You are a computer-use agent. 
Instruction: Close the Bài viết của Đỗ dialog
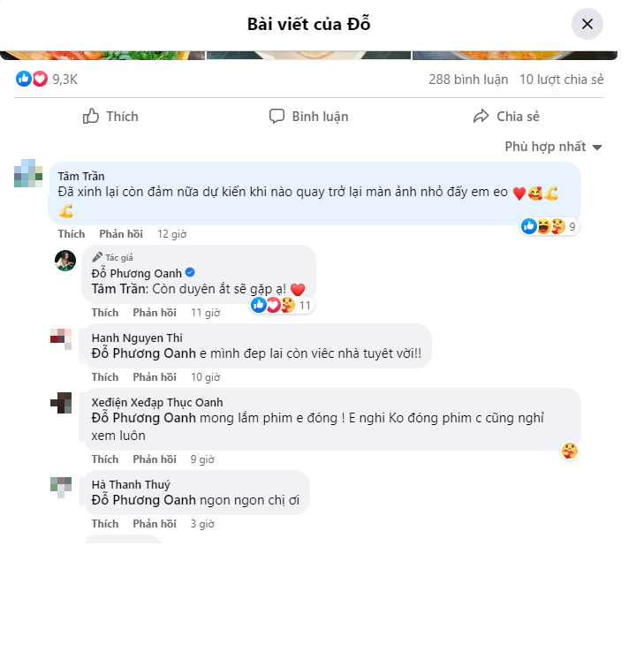587,24
